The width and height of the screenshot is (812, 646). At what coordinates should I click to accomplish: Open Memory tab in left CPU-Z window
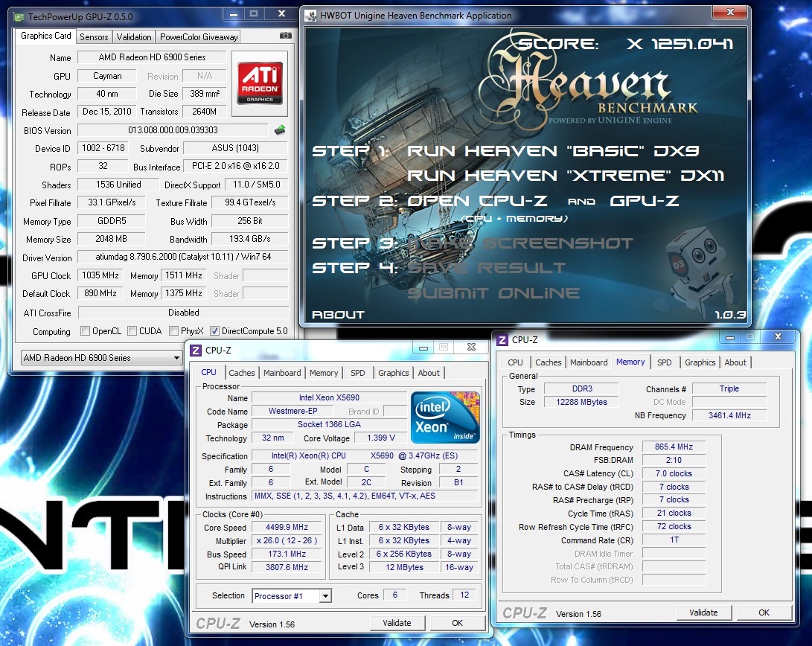coord(324,373)
